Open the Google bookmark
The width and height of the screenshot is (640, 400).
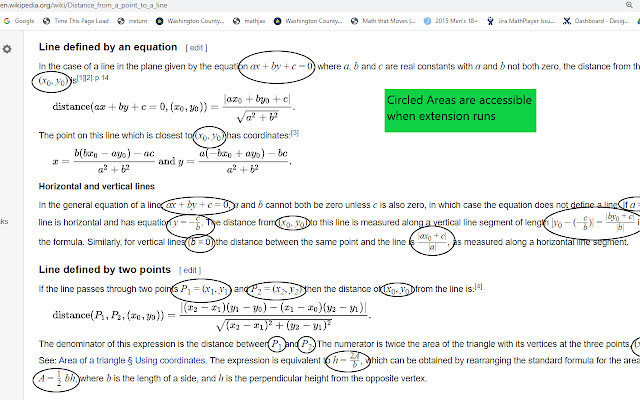(x=19, y=21)
